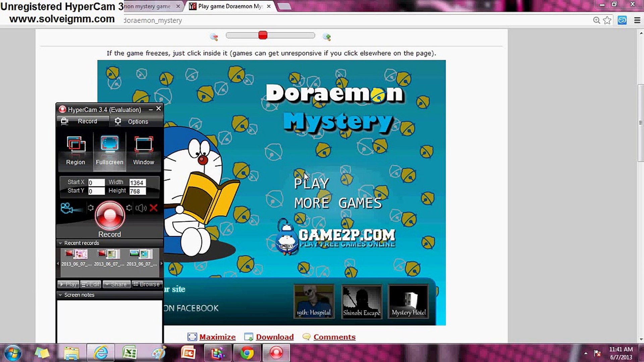Open the Chrome hamburger menu

click(x=637, y=20)
